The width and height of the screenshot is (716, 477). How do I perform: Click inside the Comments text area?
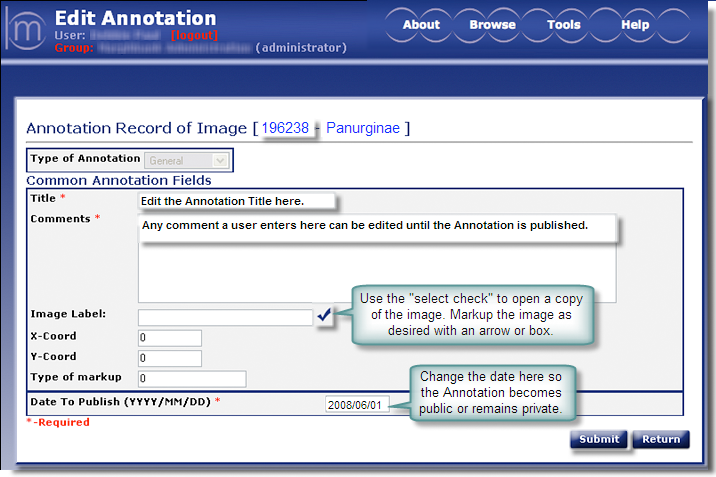click(376, 268)
